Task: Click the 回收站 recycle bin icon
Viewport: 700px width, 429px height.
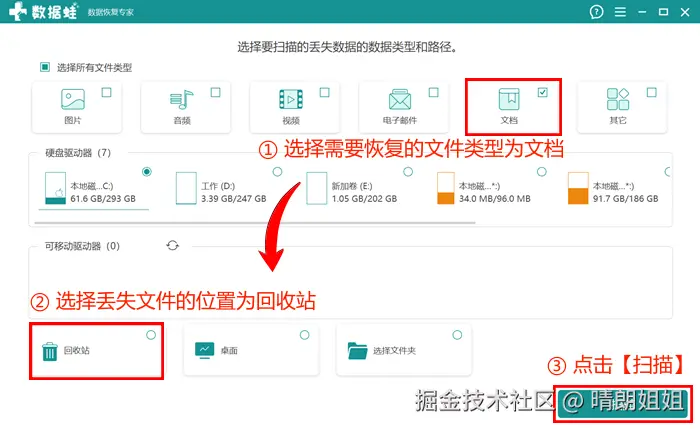Action: 50,351
